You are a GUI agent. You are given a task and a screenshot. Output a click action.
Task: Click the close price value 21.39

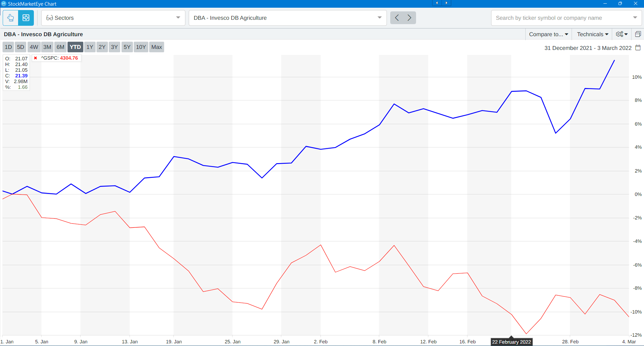point(21,76)
